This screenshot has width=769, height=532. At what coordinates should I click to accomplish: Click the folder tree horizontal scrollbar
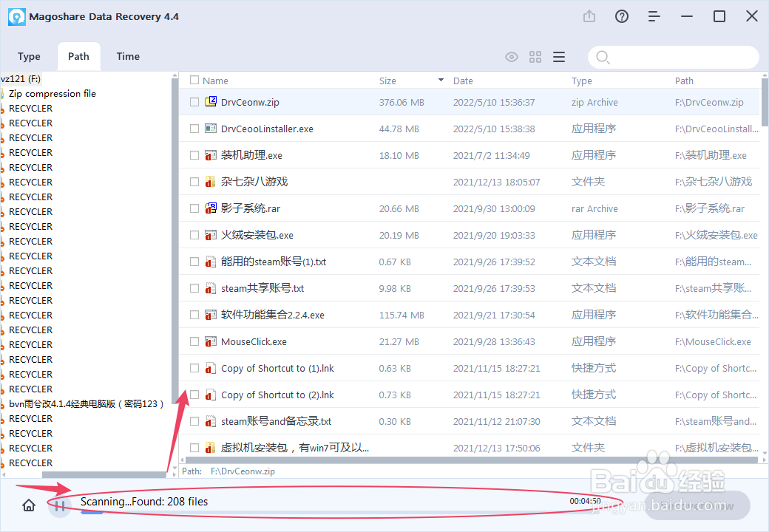pos(104,474)
